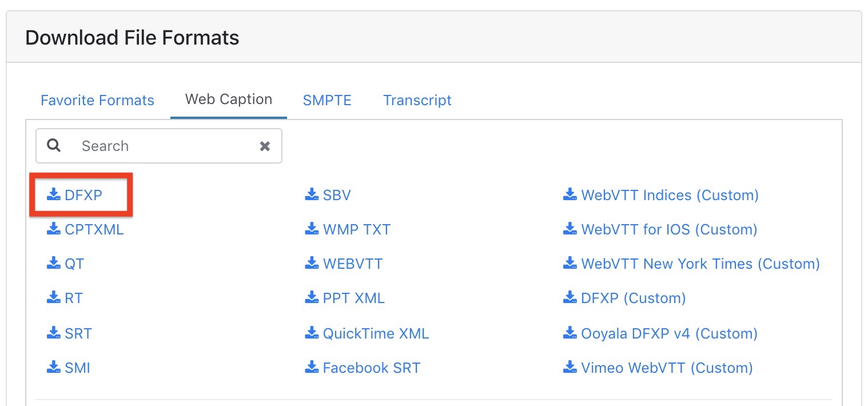Switch to the Favorite Formats tab
This screenshot has width=868, height=406.
(97, 101)
